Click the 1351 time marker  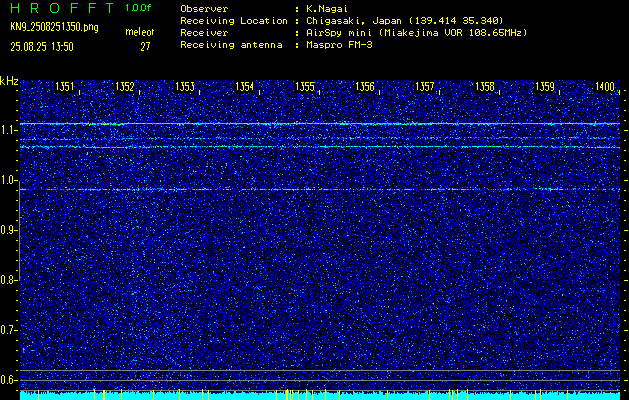pos(65,87)
